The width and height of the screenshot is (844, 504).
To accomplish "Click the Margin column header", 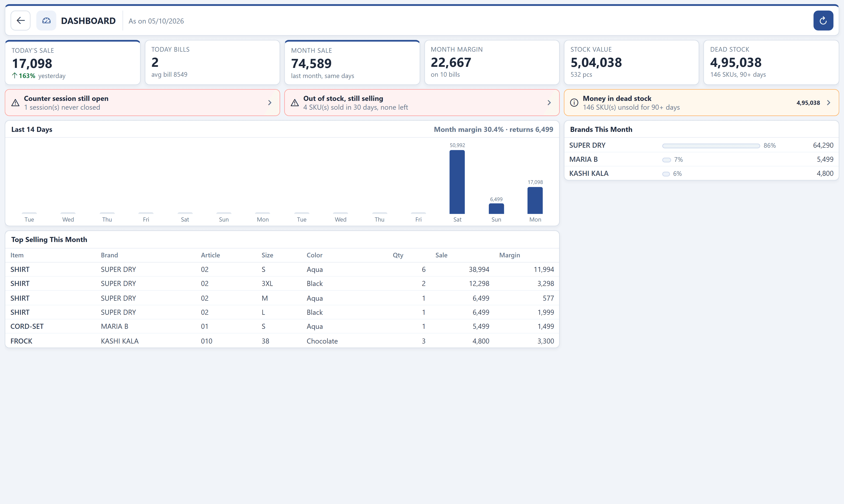I will tap(510, 255).
